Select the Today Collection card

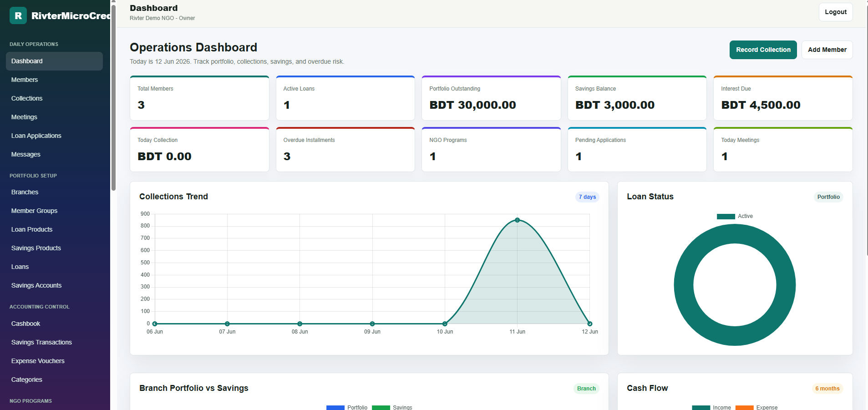point(199,149)
